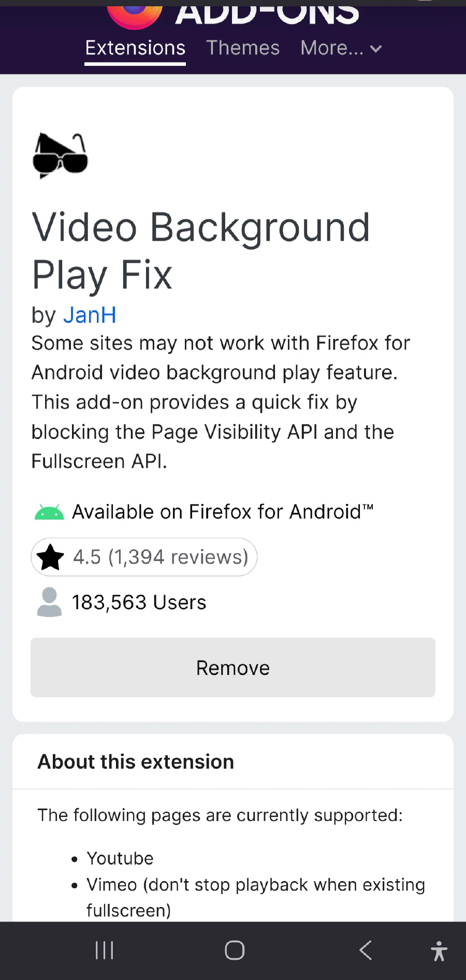This screenshot has height=980, width=466.
Task: Tap the back navigation arrow
Action: tap(365, 950)
